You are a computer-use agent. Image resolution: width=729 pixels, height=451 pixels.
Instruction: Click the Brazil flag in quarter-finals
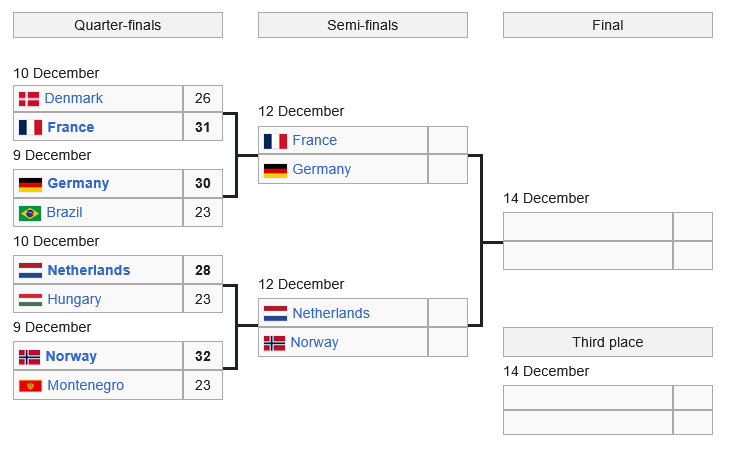30,212
